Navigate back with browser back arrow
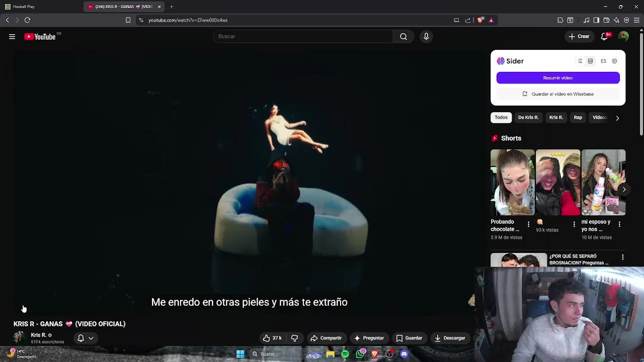 pos(7,20)
